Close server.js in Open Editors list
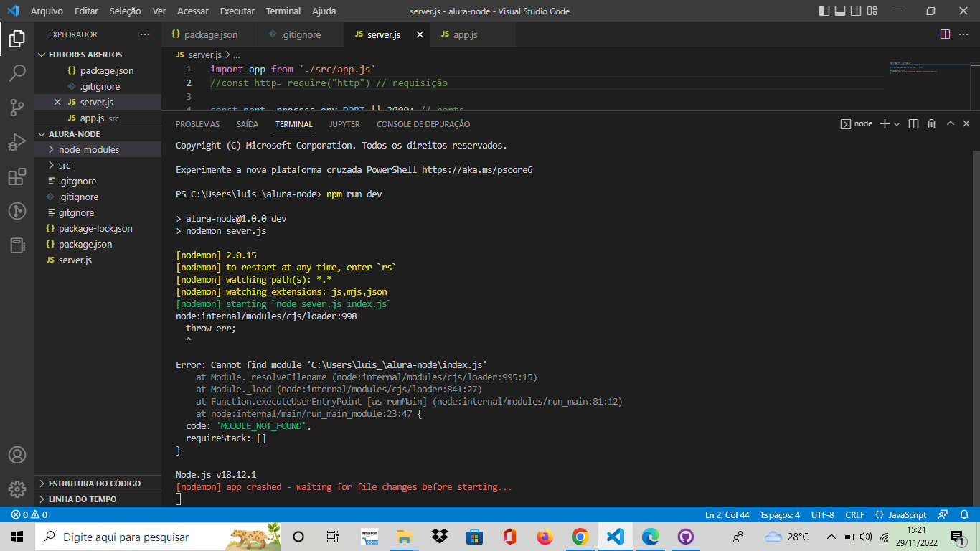The height and width of the screenshot is (551, 980). (57, 102)
